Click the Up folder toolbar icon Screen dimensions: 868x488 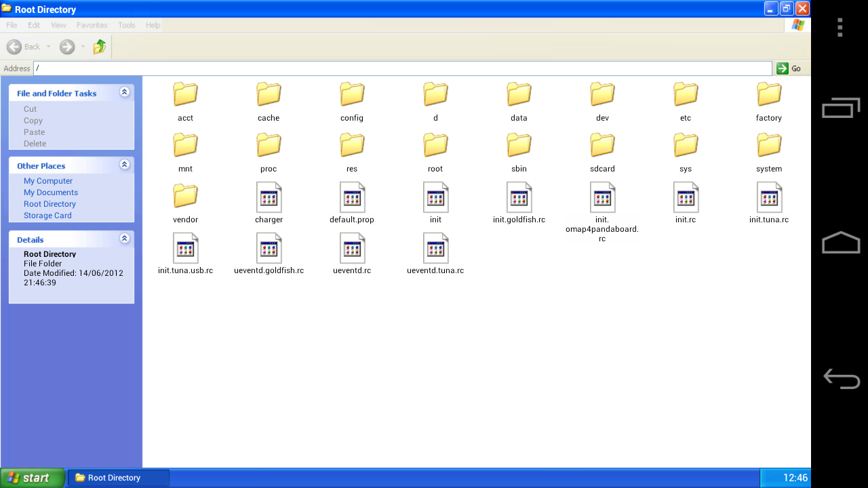[x=100, y=47]
